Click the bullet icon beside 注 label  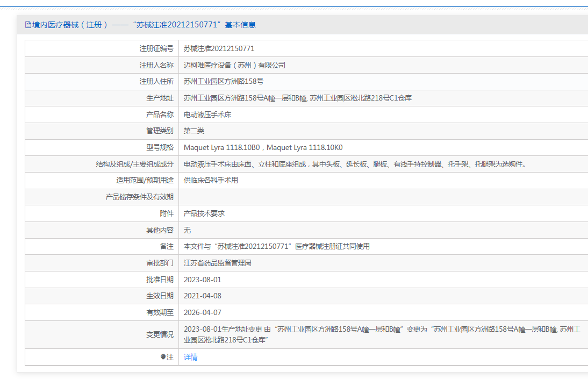[x=163, y=357]
